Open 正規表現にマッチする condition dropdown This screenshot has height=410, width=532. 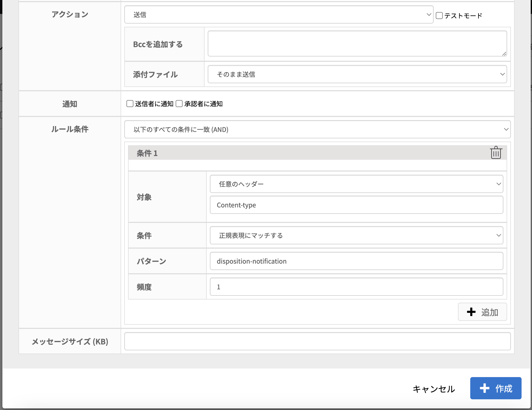coord(356,236)
